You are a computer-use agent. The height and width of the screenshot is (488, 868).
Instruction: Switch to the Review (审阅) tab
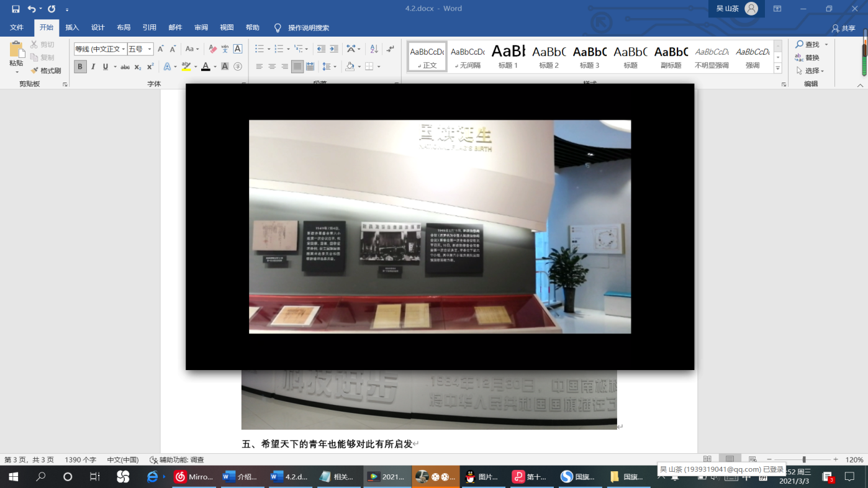201,28
